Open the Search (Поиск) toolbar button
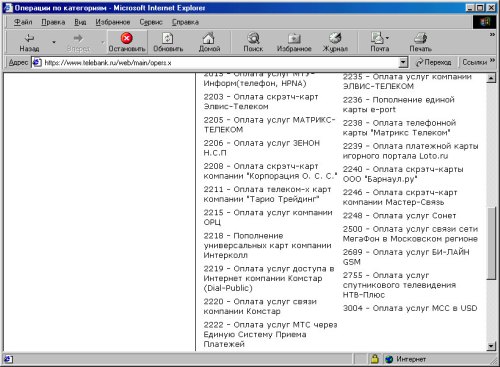The width and height of the screenshot is (500, 367). tap(253, 42)
